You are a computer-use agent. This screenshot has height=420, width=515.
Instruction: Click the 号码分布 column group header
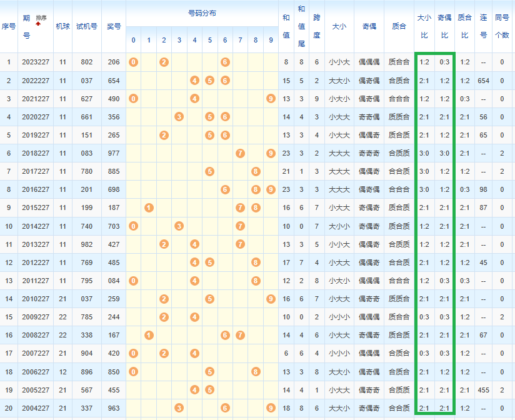201,13
